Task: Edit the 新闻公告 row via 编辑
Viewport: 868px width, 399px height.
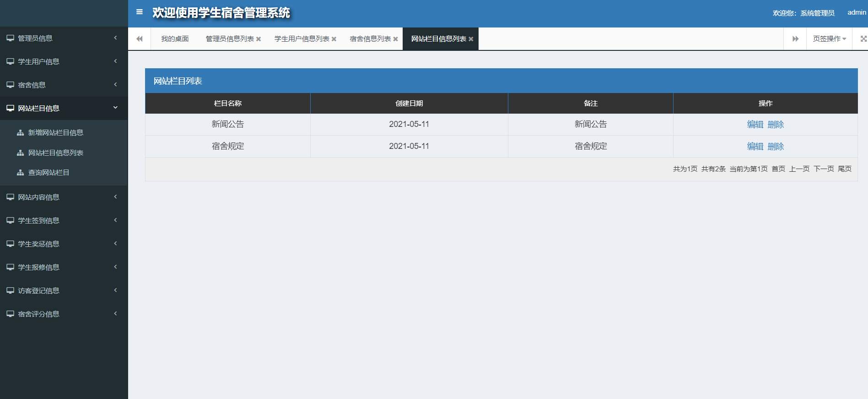Action: tap(755, 124)
